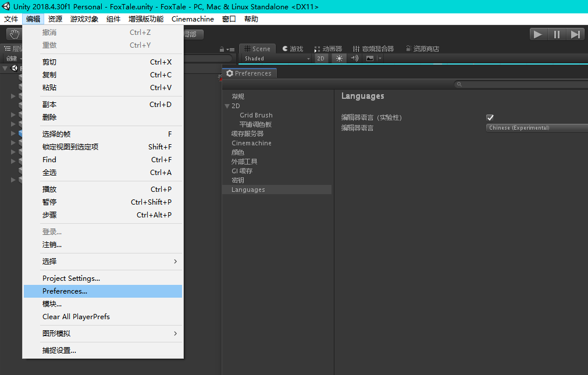The width and height of the screenshot is (588, 375).
Task: Click hierarchy panel lock icon
Action: coord(222,49)
